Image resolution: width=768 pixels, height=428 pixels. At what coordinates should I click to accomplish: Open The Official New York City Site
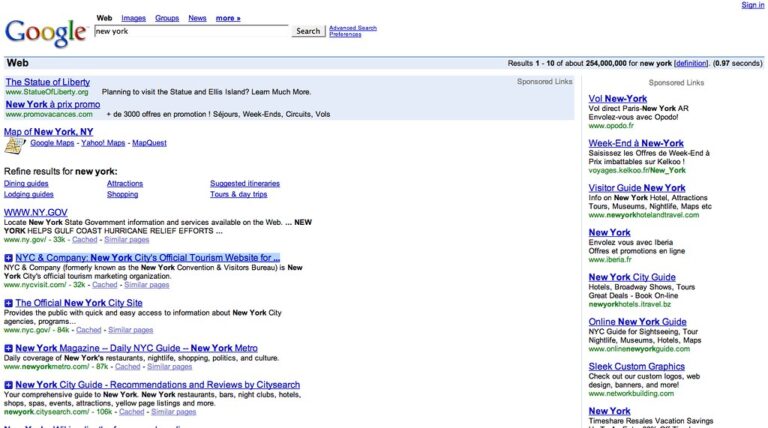[x=79, y=303]
